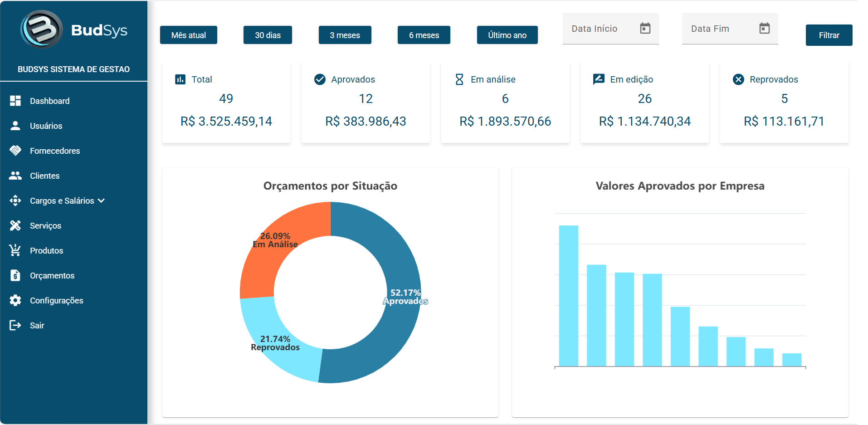Click the Sair logout icon
The image size is (868, 425).
15,325
